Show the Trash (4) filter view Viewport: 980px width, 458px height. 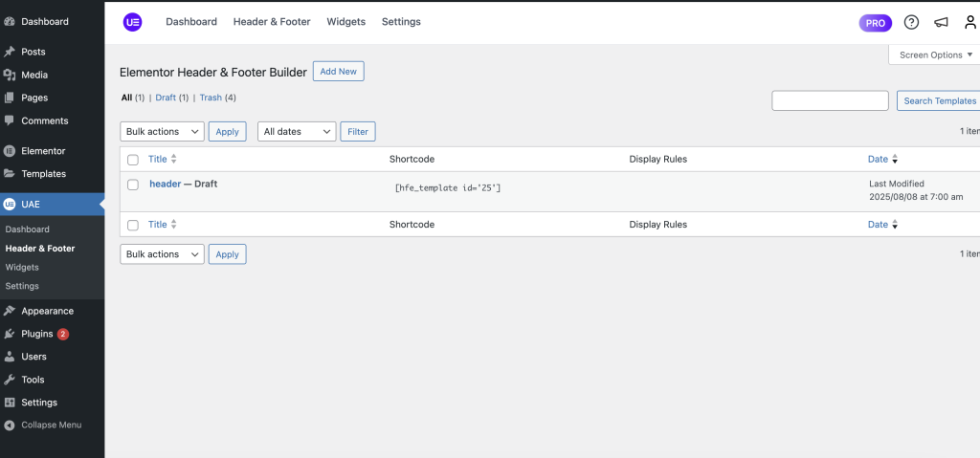click(217, 98)
